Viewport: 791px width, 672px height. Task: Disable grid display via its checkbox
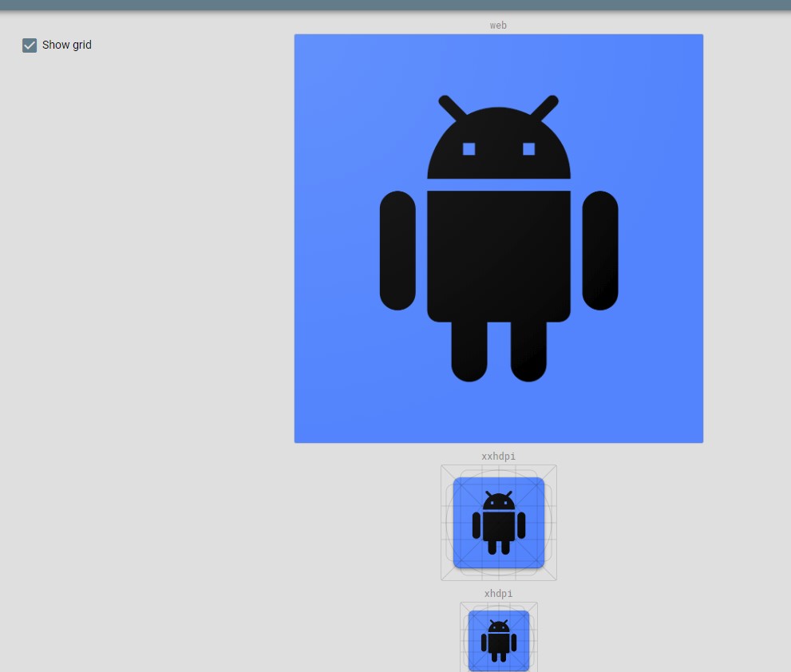(30, 45)
